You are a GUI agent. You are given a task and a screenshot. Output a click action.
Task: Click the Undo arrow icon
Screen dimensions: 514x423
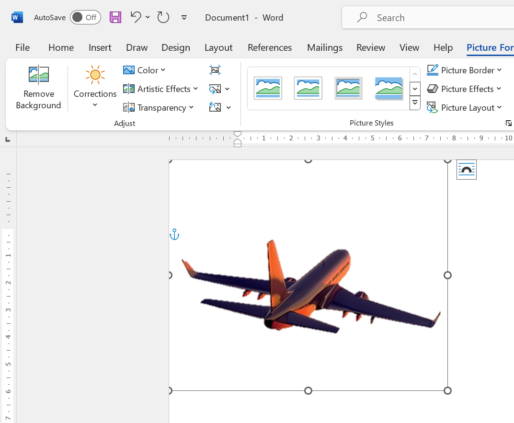(x=136, y=17)
